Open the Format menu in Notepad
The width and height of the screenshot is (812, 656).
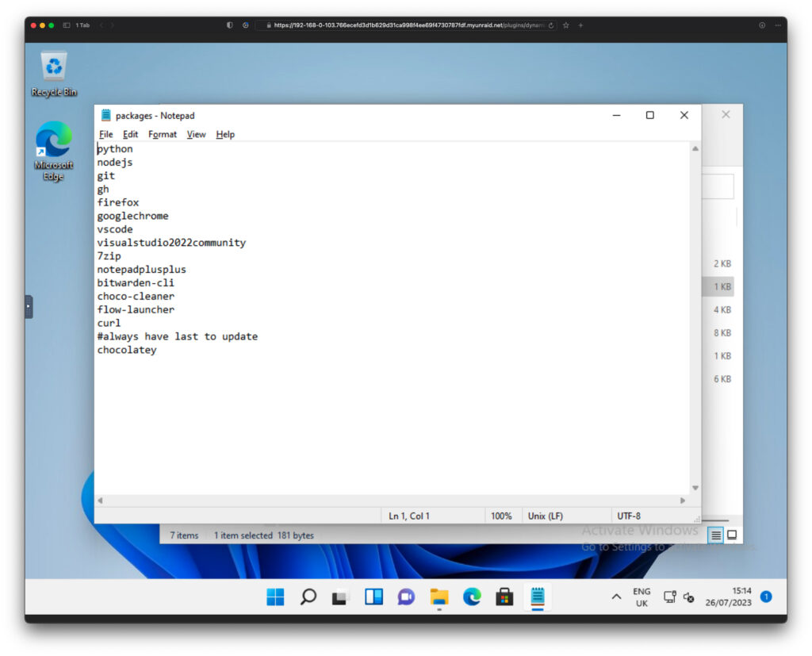[163, 134]
